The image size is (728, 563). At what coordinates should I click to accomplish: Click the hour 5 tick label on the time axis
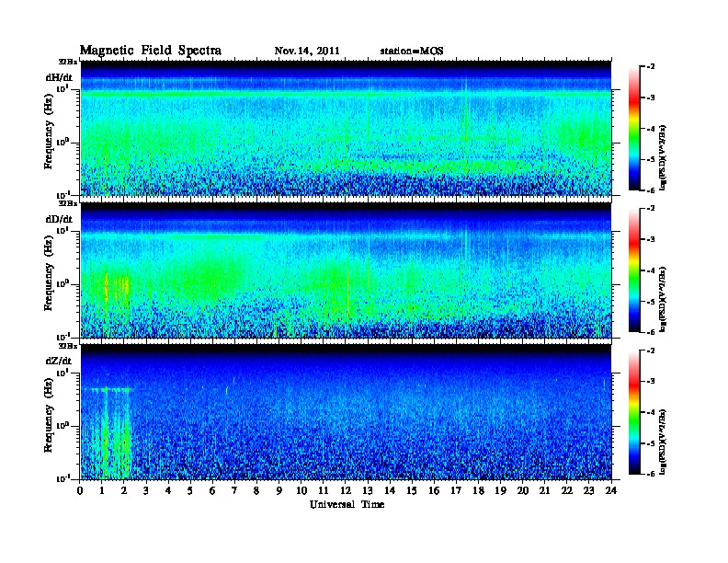click(190, 491)
